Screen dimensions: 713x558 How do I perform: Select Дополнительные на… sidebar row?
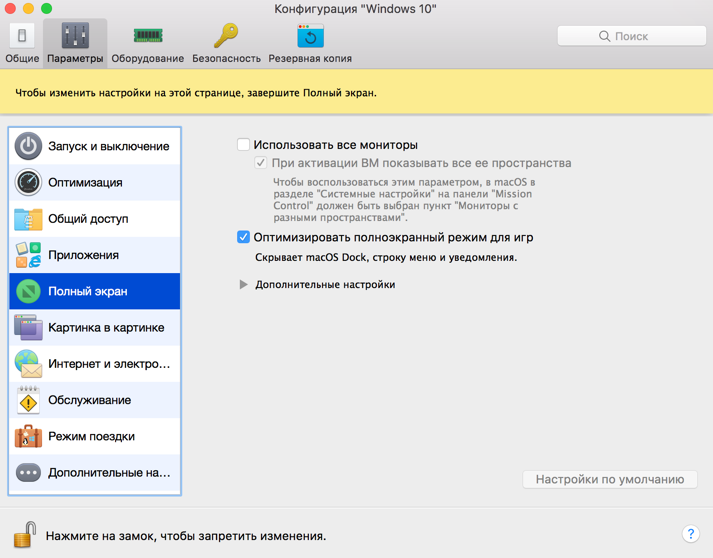95,473
